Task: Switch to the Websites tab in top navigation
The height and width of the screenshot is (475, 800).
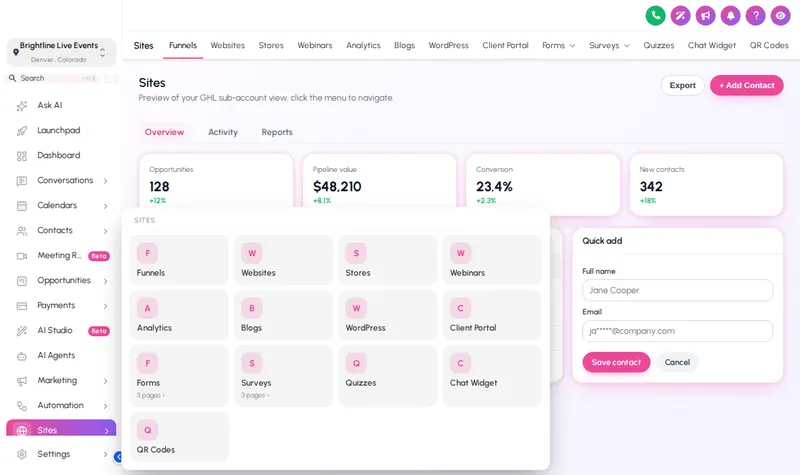Action: click(228, 45)
